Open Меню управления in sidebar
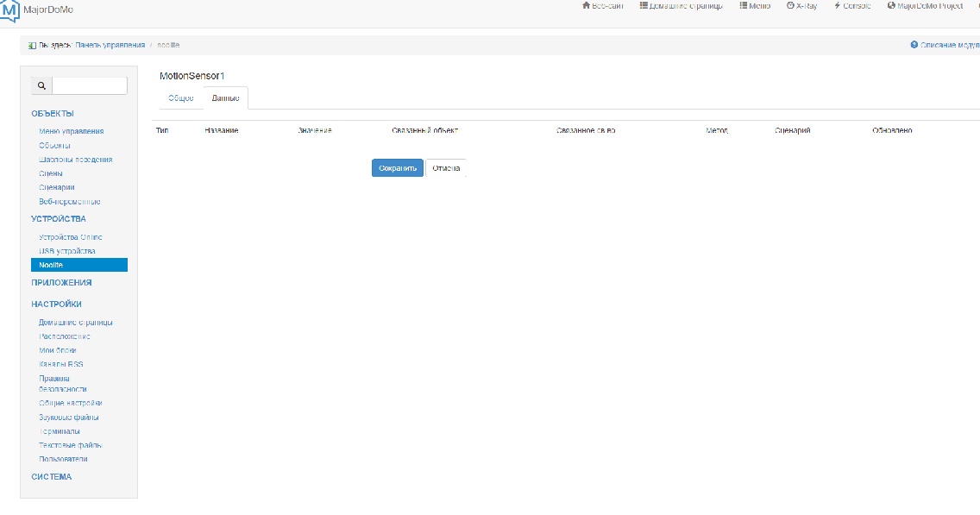This screenshot has width=980, height=515. click(72, 131)
